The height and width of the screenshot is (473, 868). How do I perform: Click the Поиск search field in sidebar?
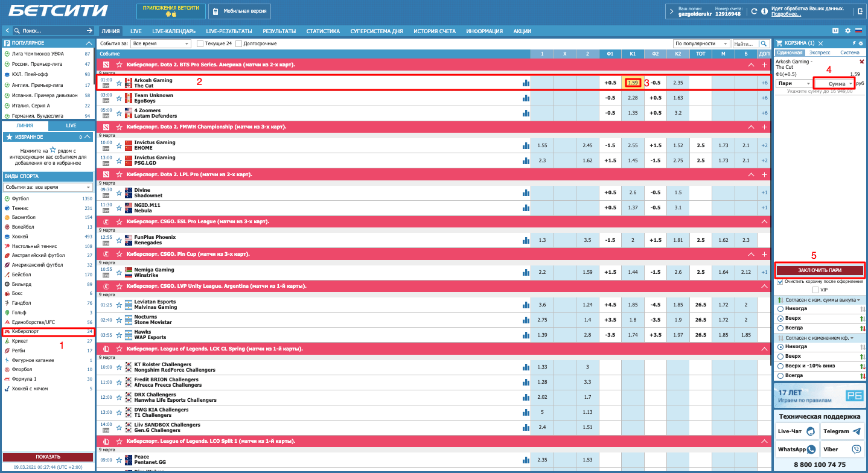click(52, 30)
